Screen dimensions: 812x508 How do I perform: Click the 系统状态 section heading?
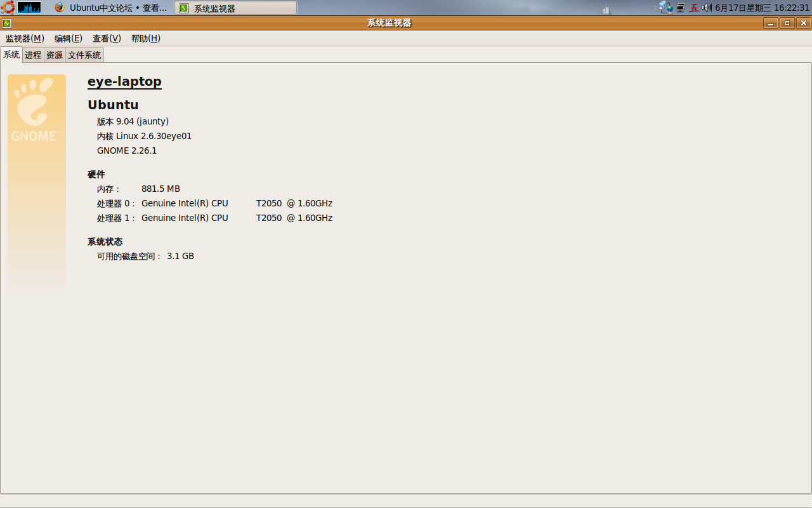[x=105, y=241]
